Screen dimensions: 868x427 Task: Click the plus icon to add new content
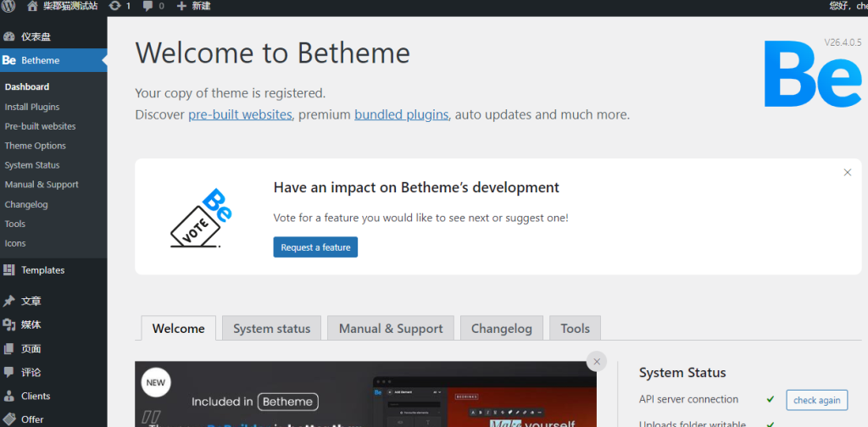[181, 6]
